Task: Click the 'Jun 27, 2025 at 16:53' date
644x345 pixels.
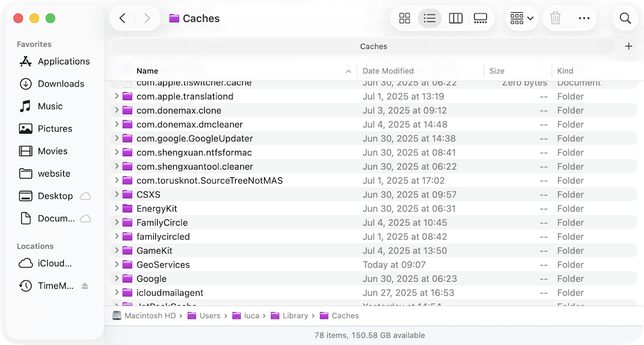Action: (408, 292)
